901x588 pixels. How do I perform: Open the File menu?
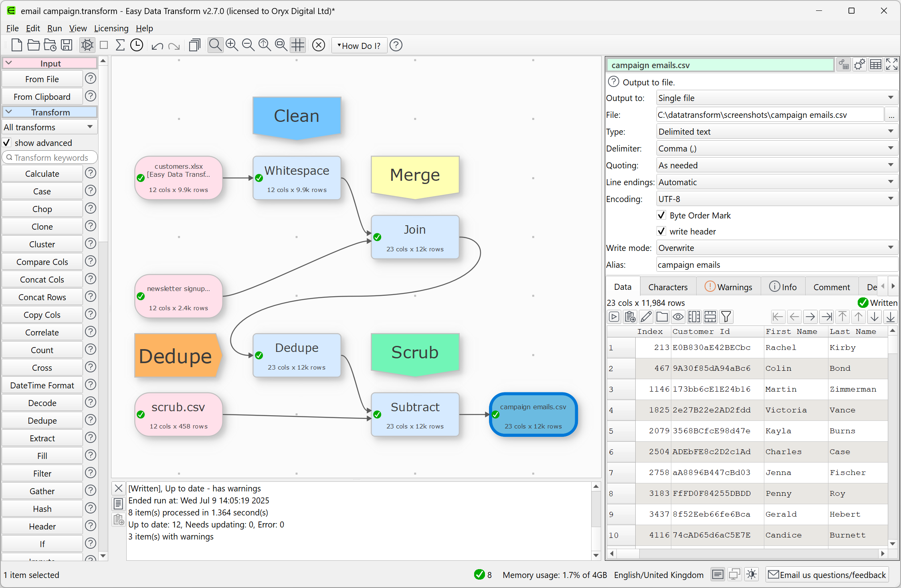pyautogui.click(x=12, y=28)
